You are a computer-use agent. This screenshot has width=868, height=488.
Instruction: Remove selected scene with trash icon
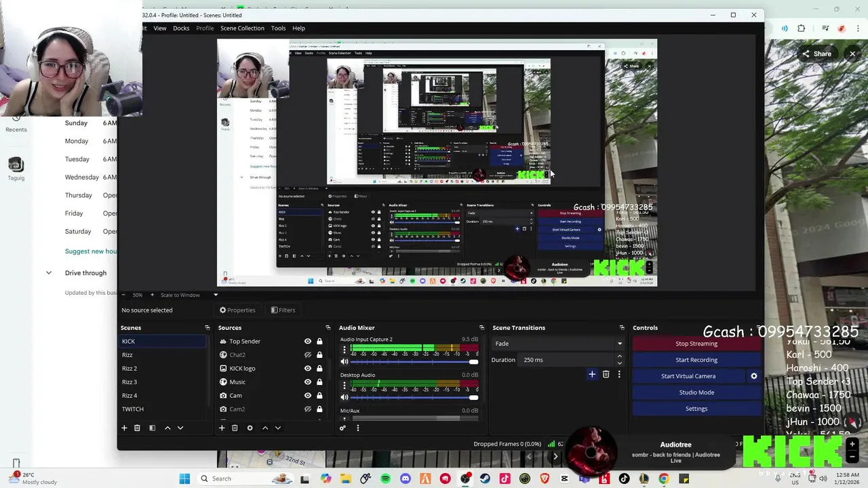(137, 428)
